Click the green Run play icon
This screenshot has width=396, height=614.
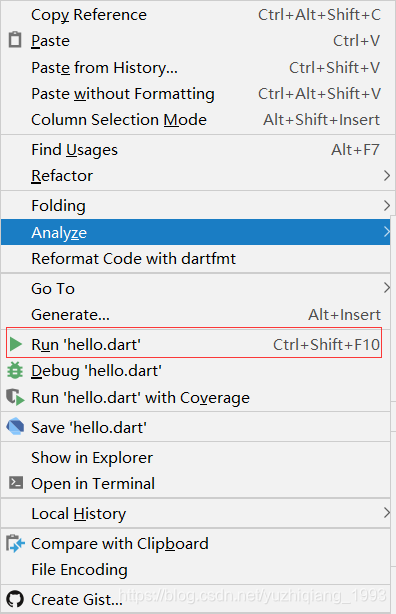(x=16, y=344)
